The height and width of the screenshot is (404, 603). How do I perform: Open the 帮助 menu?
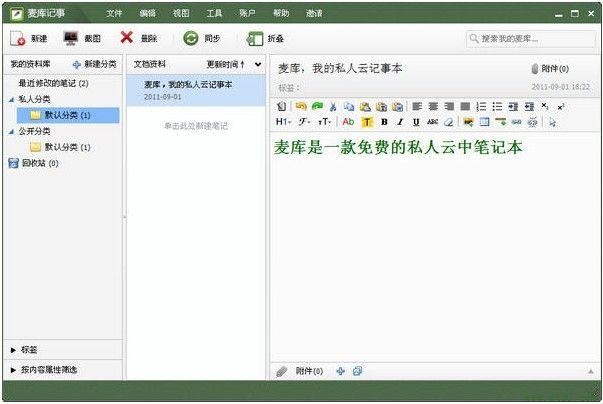click(x=281, y=13)
